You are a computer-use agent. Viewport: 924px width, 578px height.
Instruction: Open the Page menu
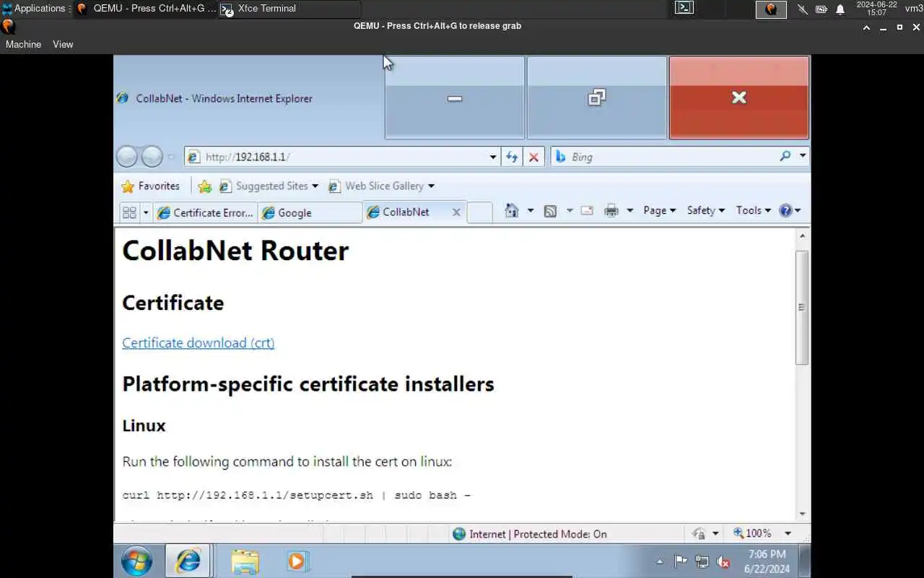point(659,210)
